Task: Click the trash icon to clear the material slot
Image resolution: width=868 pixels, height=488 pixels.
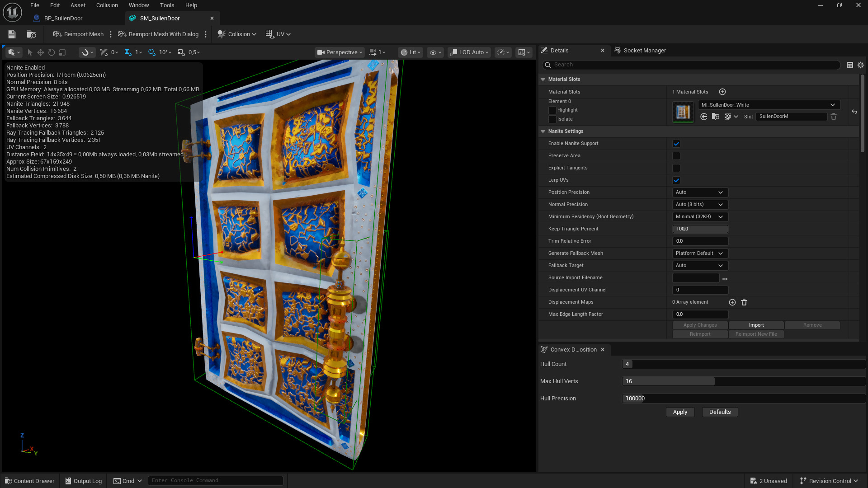Action: coord(834,117)
